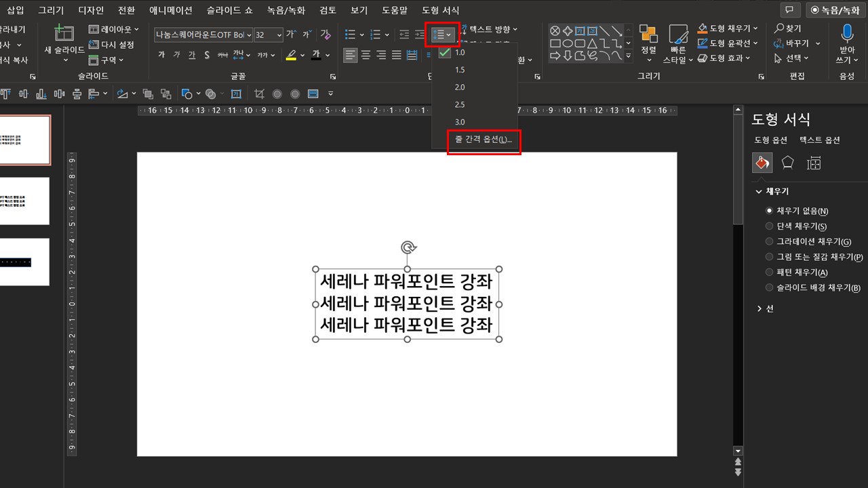Viewport: 868px width, 488px height.
Task: Click the yellow text highlight color
Action: tap(291, 55)
